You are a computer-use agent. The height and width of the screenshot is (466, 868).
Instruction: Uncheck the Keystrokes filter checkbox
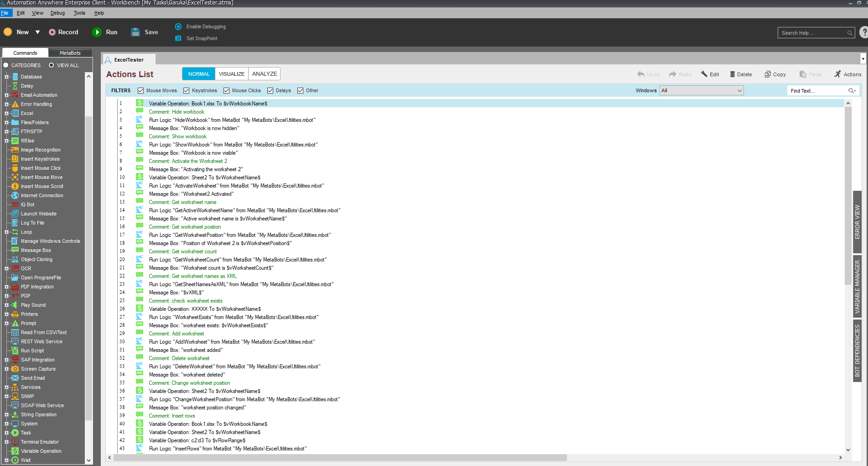[187, 90]
